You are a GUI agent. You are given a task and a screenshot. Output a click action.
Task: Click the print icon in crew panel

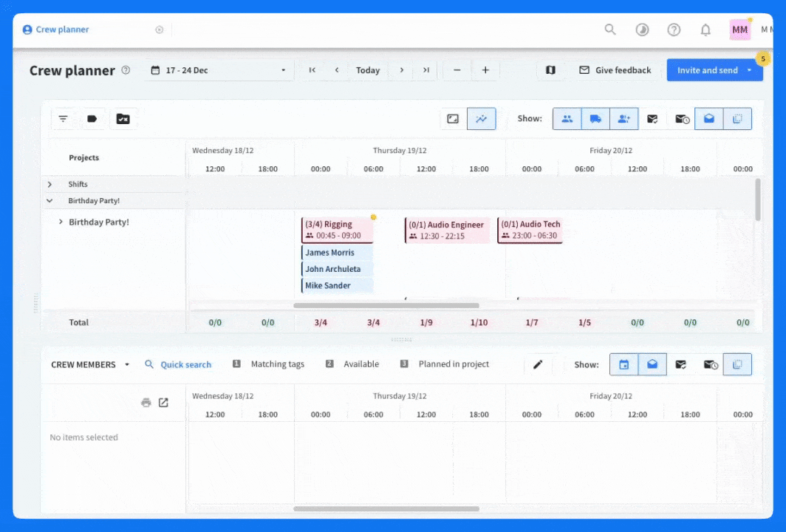pyautogui.click(x=146, y=402)
